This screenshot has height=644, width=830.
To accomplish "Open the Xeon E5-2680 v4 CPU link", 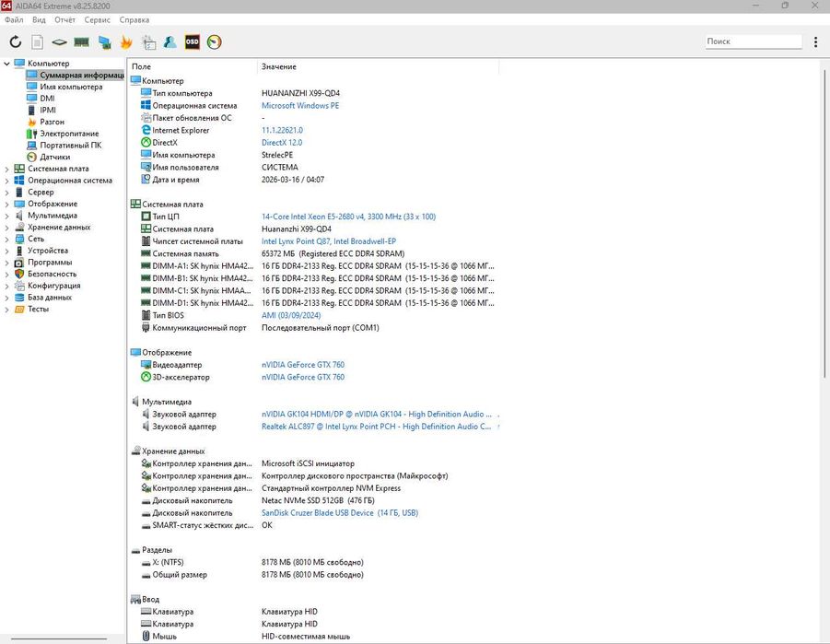I will tap(348, 217).
